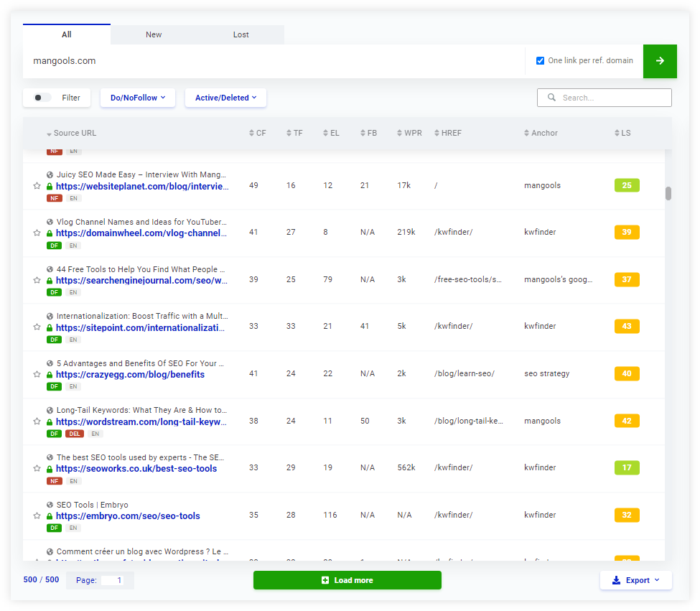Star the searchenginejournal.com backlink row

[x=37, y=280]
